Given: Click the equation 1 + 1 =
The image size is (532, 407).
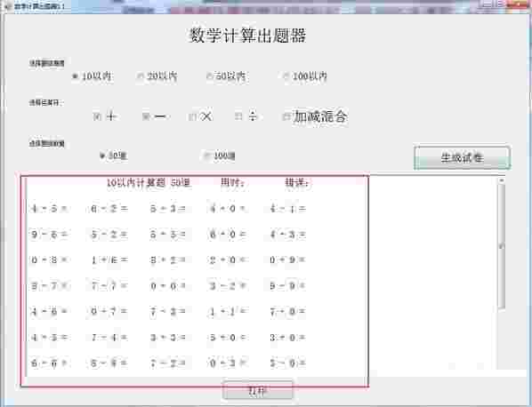Looking at the screenshot, I should click(x=228, y=311).
